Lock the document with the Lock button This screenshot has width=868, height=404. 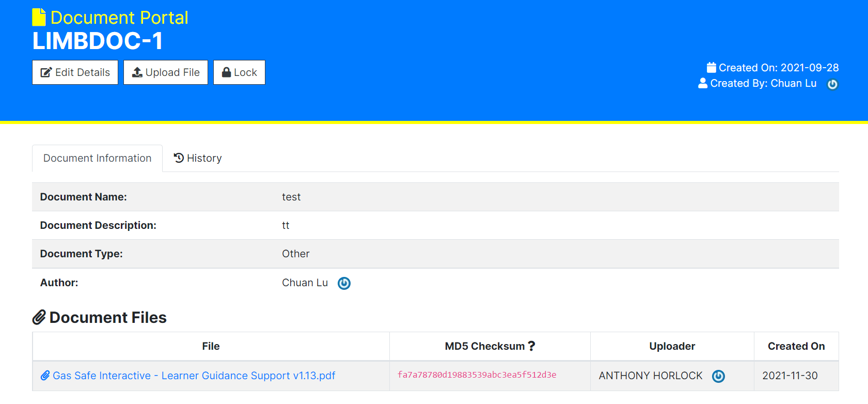(239, 72)
